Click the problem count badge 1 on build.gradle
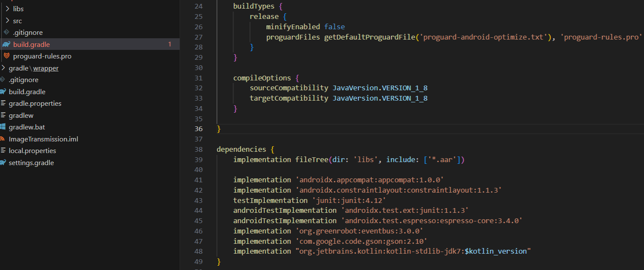Viewport: 644px width, 270px height. click(170, 44)
